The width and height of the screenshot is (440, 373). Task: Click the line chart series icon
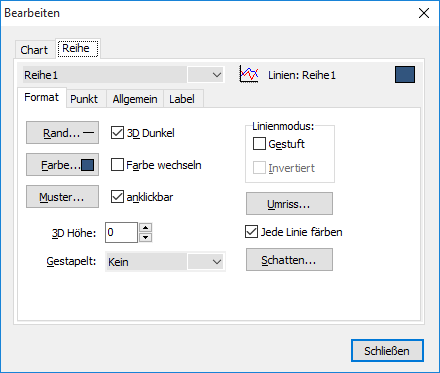[249, 74]
